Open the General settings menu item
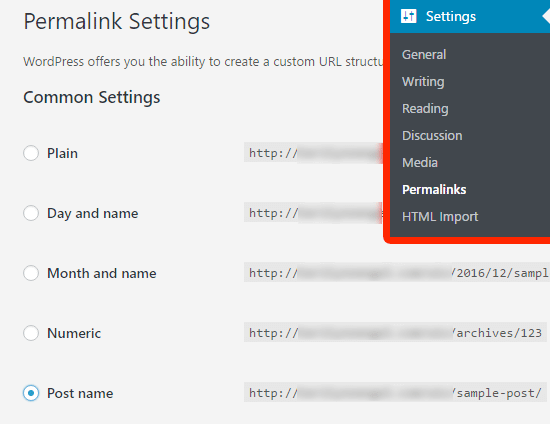 click(x=424, y=55)
